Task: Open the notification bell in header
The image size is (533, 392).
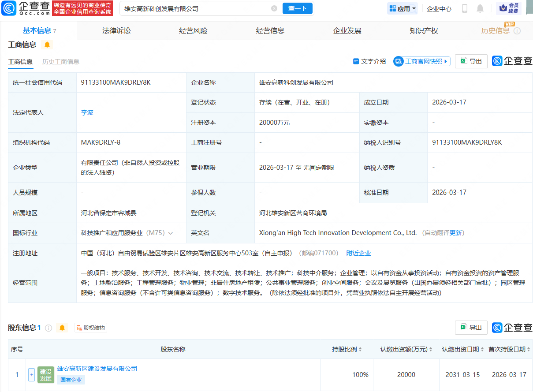Action: (x=480, y=8)
